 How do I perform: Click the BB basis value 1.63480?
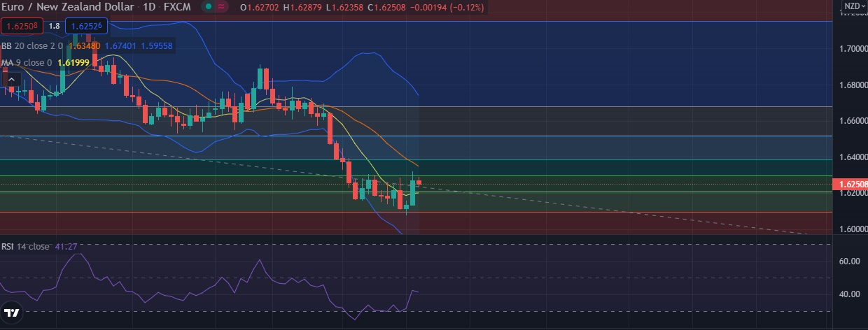85,45
